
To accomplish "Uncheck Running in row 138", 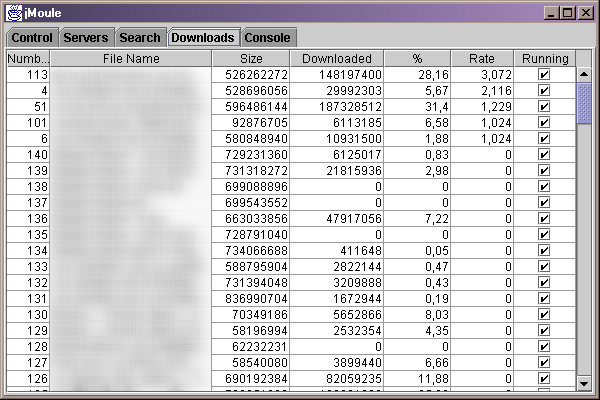I will click(544, 186).
